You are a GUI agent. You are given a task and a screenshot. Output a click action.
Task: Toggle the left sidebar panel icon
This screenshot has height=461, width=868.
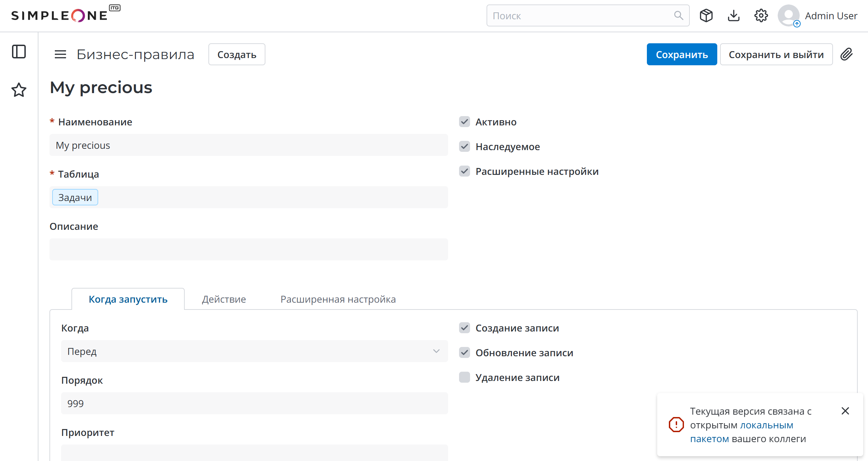coord(19,52)
